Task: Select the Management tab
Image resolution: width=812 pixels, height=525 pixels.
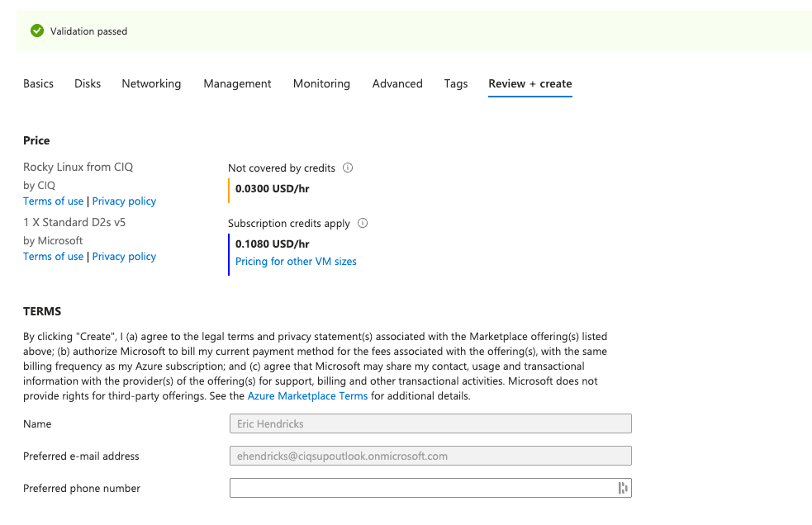Action: point(237,83)
